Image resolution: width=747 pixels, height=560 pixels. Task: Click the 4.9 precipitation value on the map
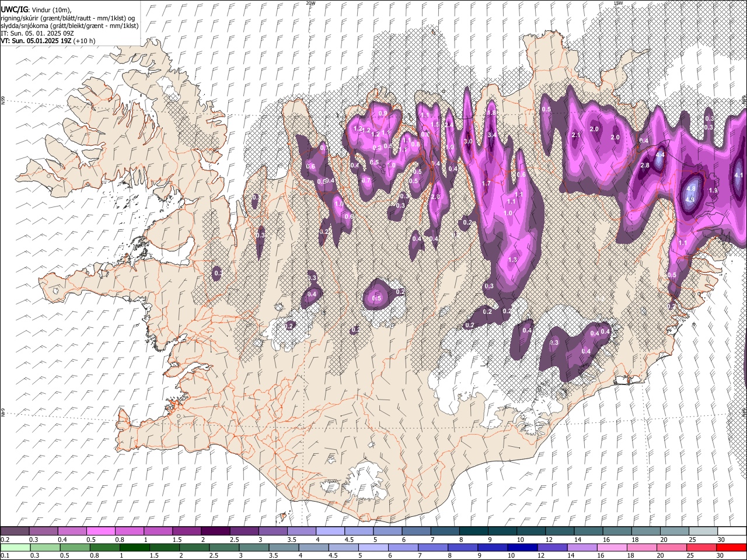[x=690, y=199]
